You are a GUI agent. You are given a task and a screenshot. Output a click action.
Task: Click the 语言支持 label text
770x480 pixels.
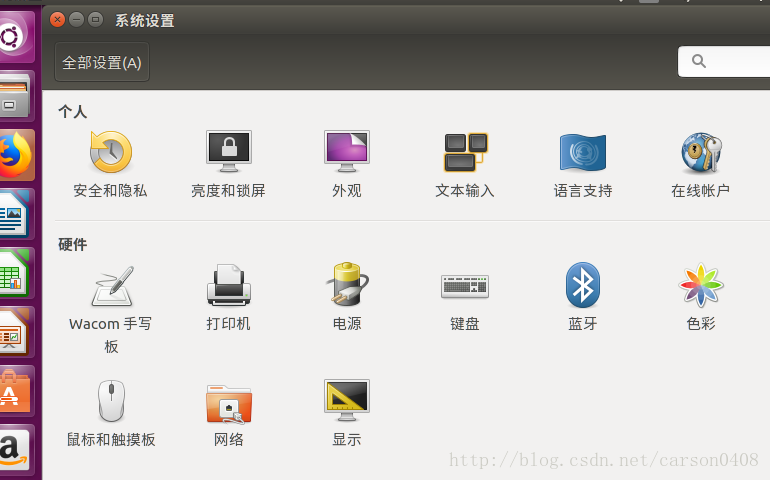583,191
